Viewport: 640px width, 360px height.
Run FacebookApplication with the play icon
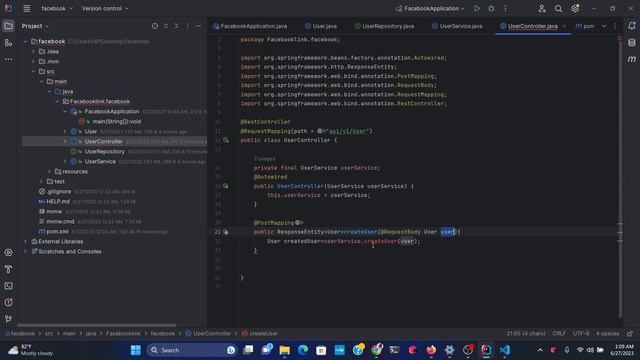[x=476, y=8]
